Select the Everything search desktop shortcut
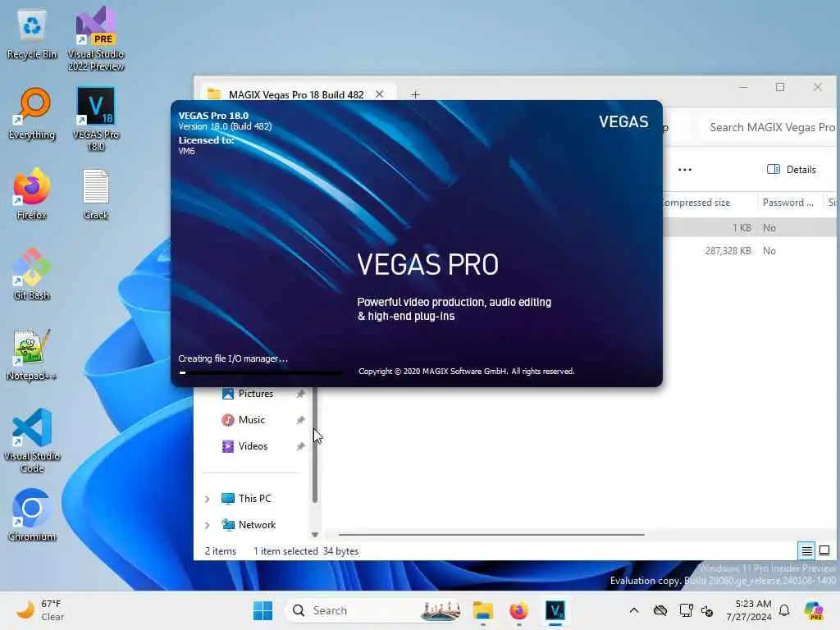 point(32,114)
